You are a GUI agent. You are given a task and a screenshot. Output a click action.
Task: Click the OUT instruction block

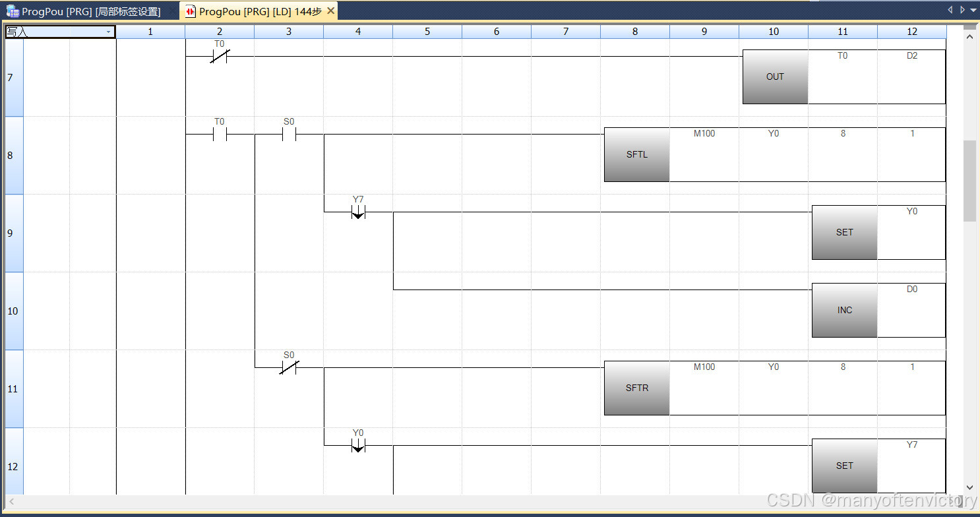point(775,76)
